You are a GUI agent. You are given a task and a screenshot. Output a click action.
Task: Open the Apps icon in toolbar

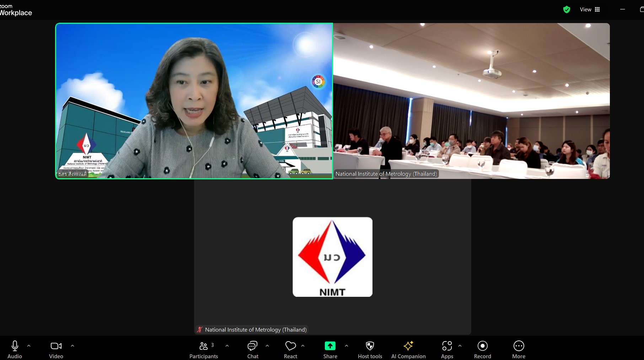click(447, 350)
